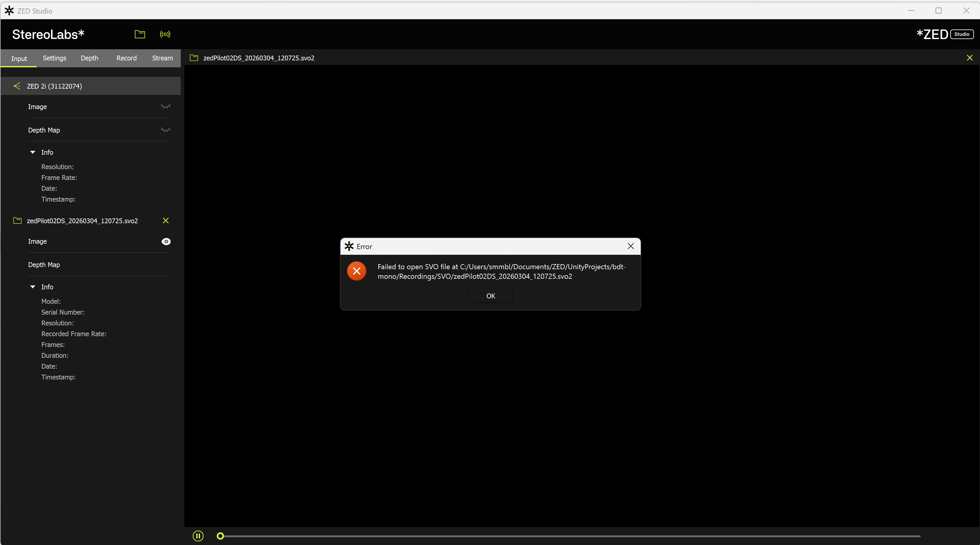Close the svo2 viewer tab with X
980x545 pixels.
click(969, 58)
